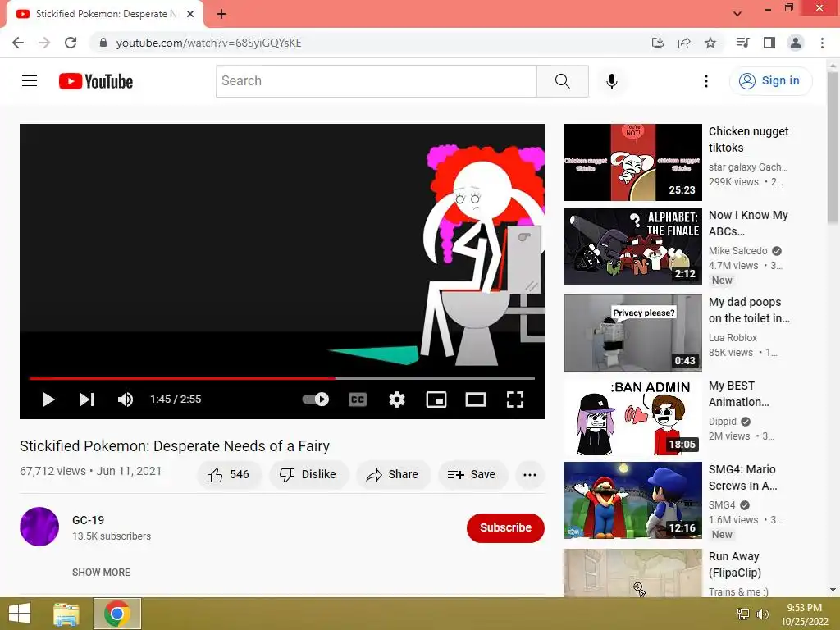Viewport: 840px width, 630px height.
Task: Open Chrome three-dot menu
Action: coord(822,43)
